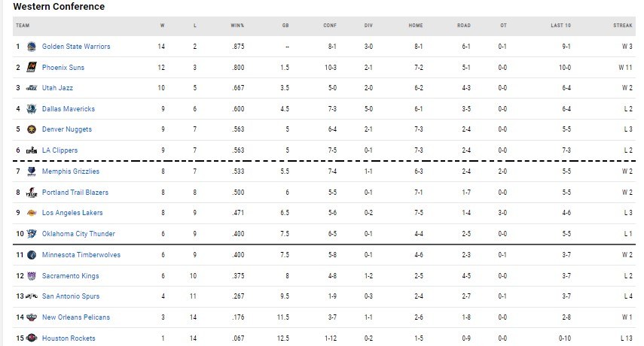
Task: Click the Utah Jazz logo icon
Action: pyautogui.click(x=32, y=88)
